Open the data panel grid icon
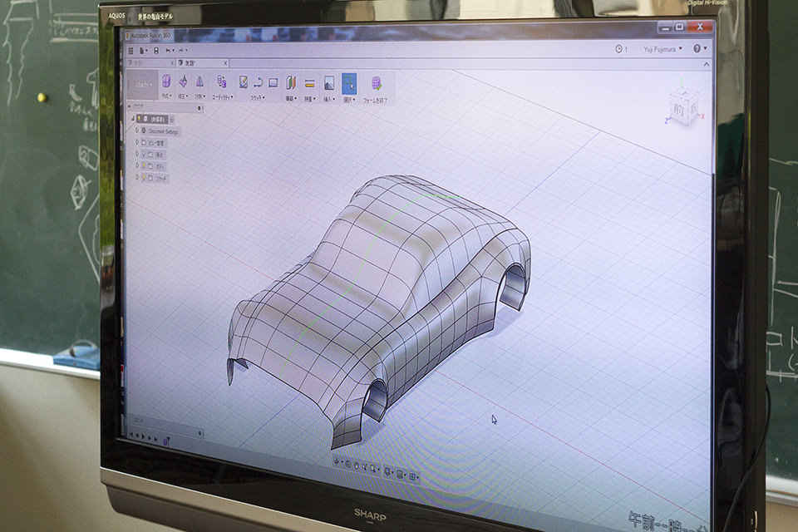Image resolution: width=798 pixels, height=532 pixels. pos(131,51)
